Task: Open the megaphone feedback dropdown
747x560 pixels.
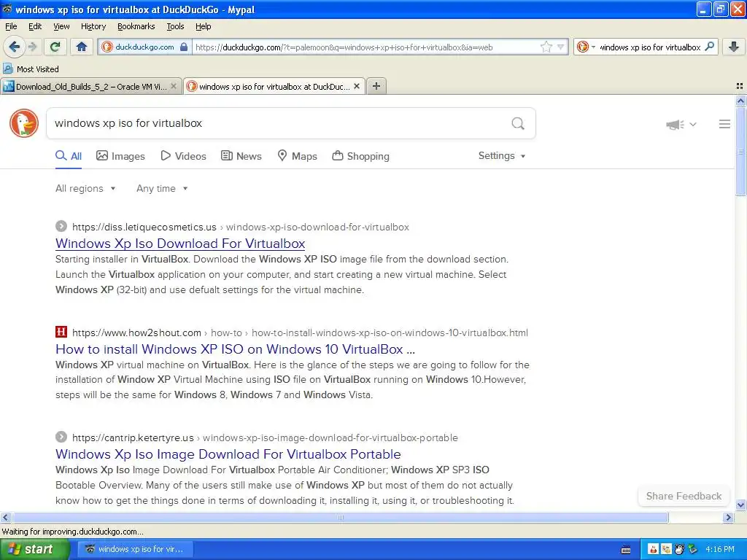Action: tap(681, 124)
